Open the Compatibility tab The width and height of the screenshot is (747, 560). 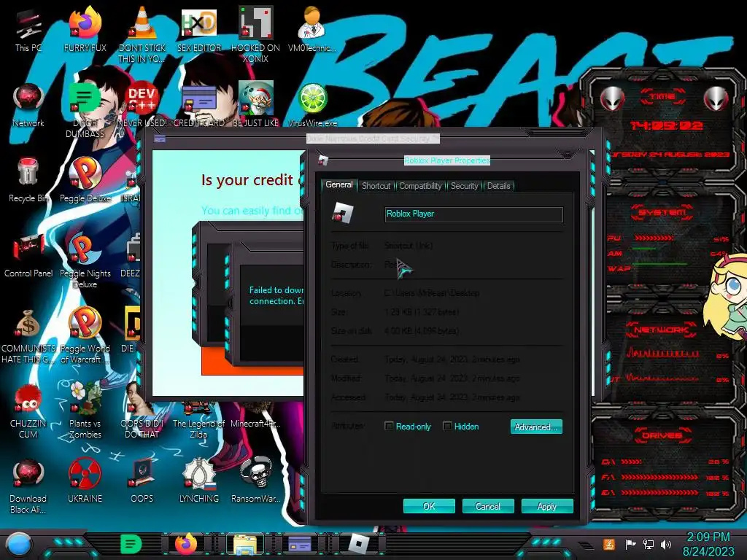pos(420,186)
